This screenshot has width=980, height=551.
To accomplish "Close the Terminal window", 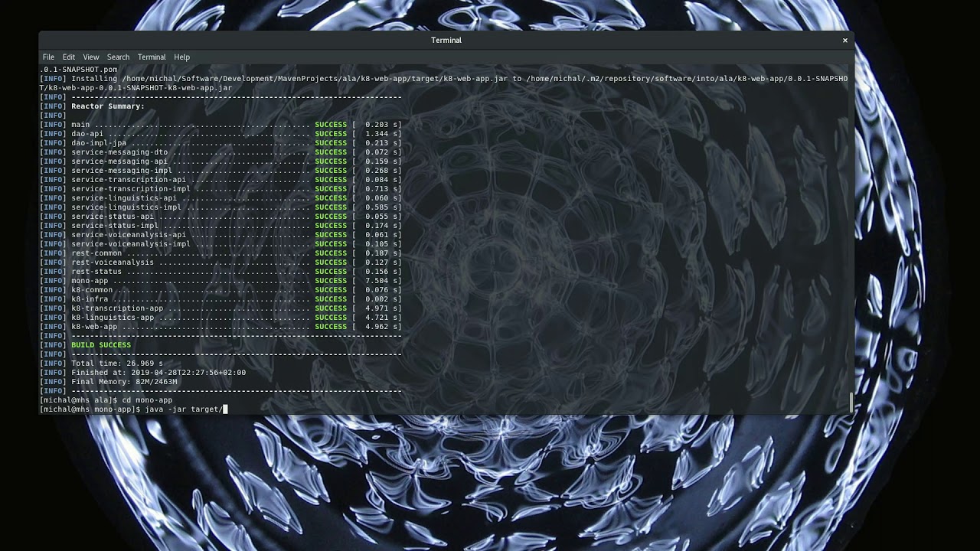I will (x=845, y=40).
